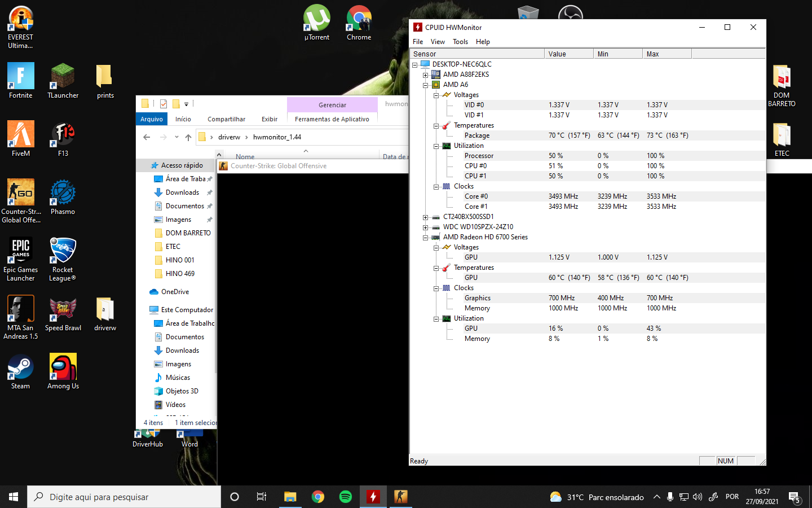Viewport: 812px width, 508px height.
Task: Collapse the AMD Radeon HD 6700 Series node
Action: click(426, 237)
